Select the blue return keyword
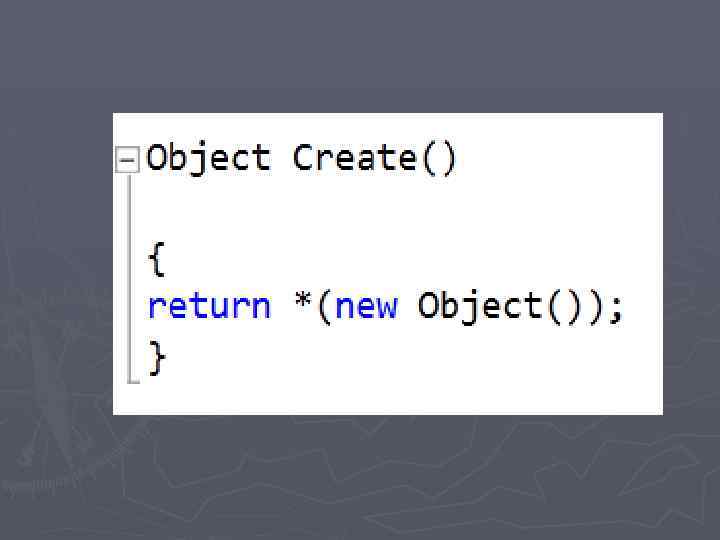The image size is (720, 540). click(208, 306)
